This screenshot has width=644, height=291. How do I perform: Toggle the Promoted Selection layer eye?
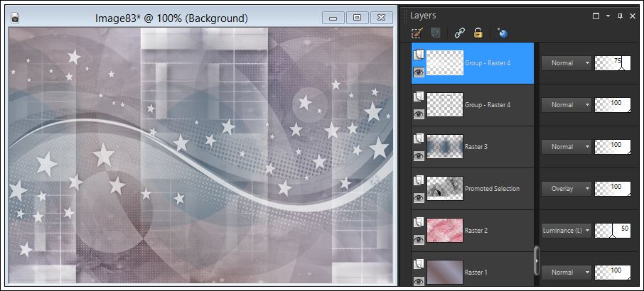point(419,198)
